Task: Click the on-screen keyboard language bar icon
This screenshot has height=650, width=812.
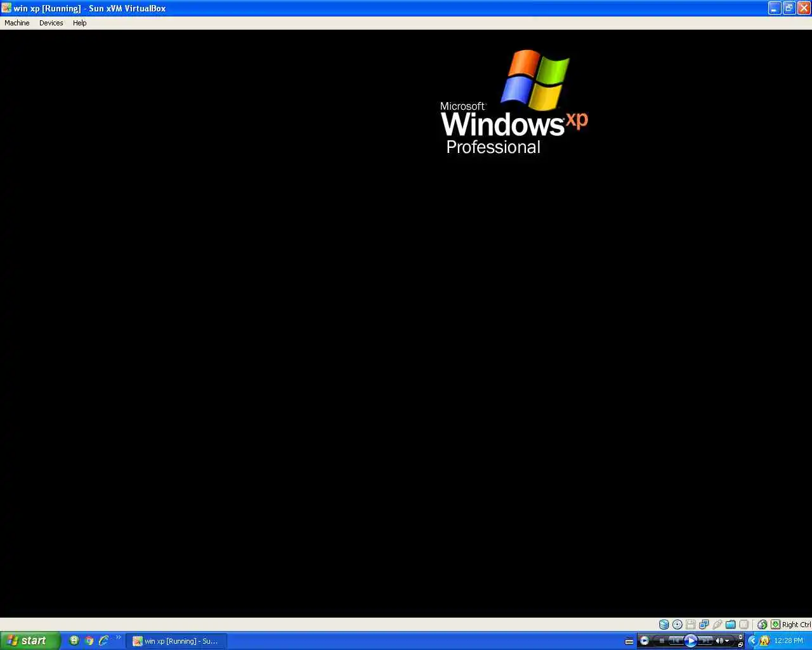Action: (629, 641)
